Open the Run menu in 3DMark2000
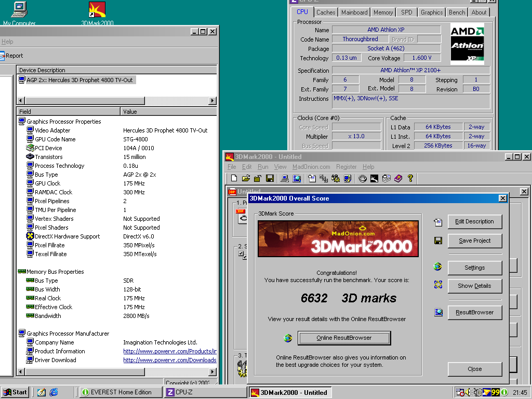 pos(263,167)
